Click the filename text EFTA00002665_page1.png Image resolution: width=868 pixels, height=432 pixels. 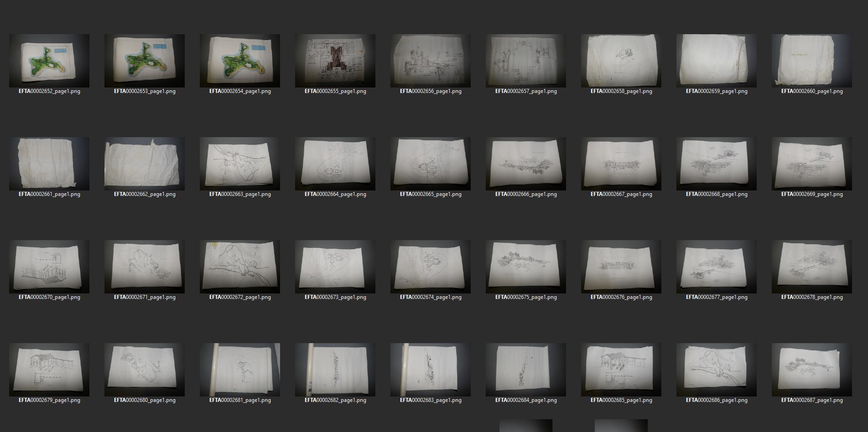coord(431,194)
